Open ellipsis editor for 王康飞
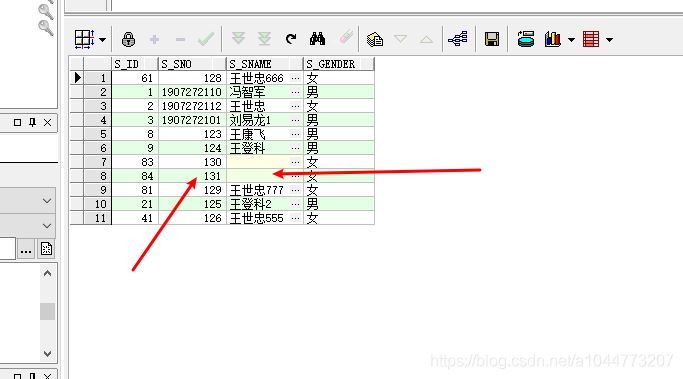The width and height of the screenshot is (683, 379). (295, 134)
